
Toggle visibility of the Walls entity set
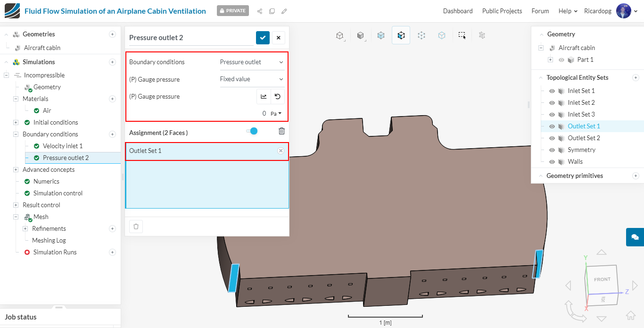click(x=552, y=162)
